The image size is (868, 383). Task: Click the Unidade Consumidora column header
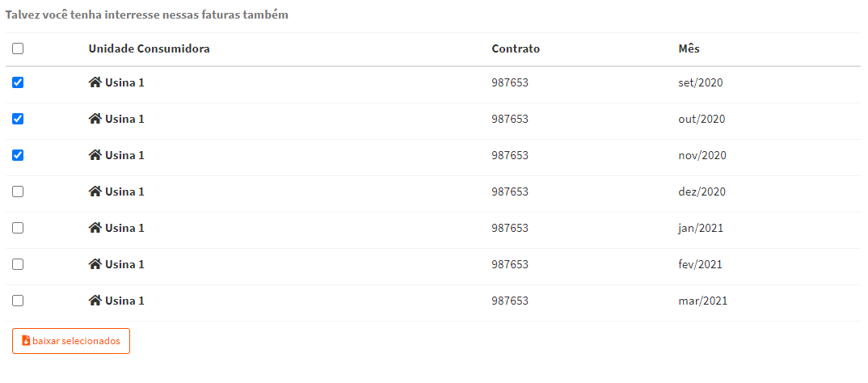149,48
